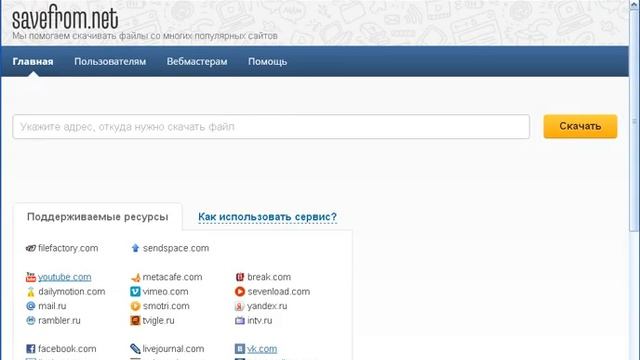Click the yandex.ru icon

click(x=240, y=306)
